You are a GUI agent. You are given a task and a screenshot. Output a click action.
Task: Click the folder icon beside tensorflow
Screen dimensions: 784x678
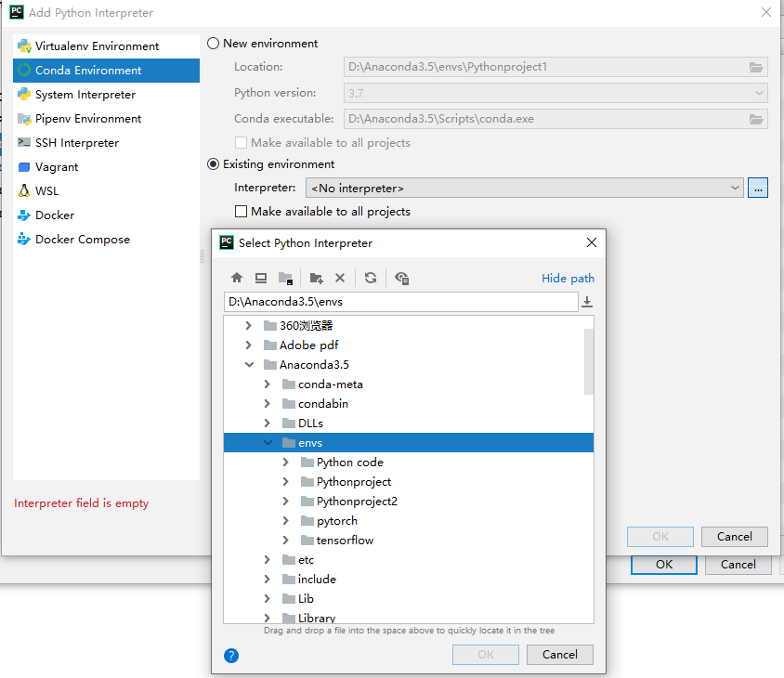pyautogui.click(x=307, y=541)
